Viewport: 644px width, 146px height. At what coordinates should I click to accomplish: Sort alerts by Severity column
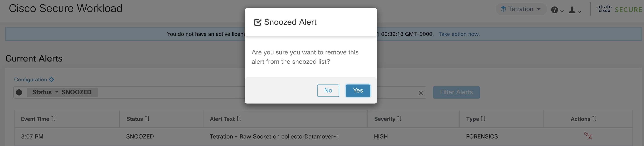399,119
